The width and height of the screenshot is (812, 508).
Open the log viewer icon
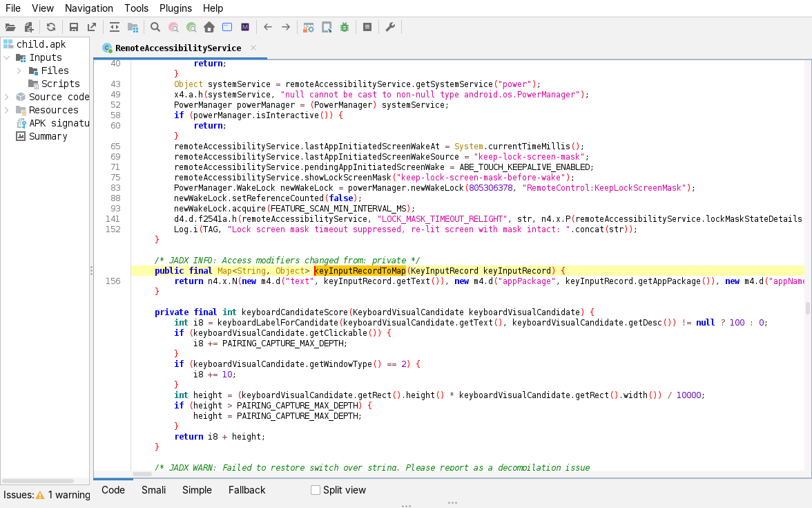[367, 28]
